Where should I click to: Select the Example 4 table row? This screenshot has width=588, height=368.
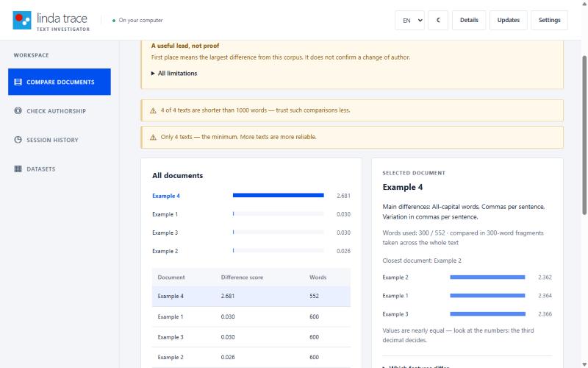click(x=251, y=297)
